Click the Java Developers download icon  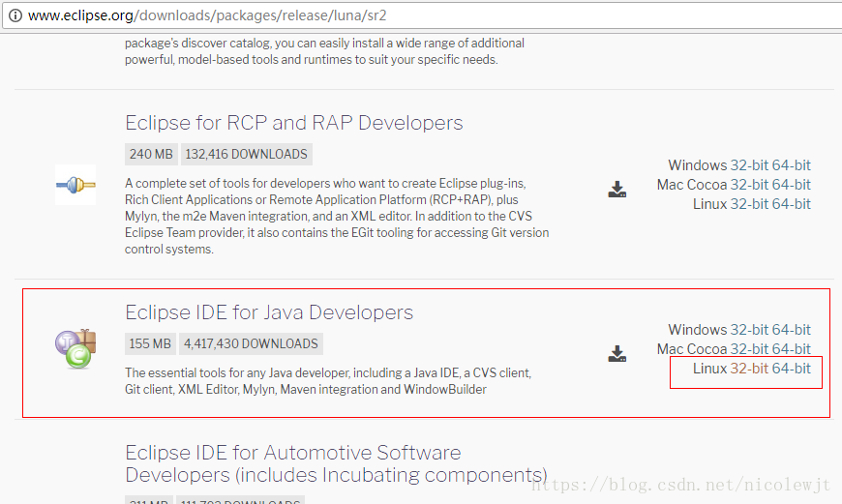617,353
